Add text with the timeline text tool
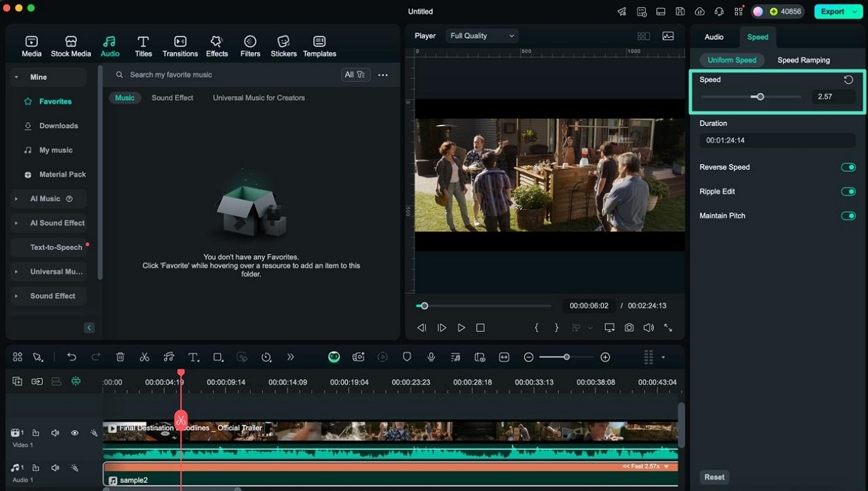 [x=193, y=357]
